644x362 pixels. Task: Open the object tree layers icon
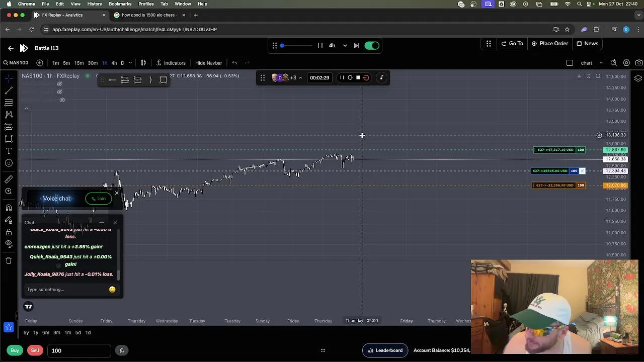click(x=638, y=78)
